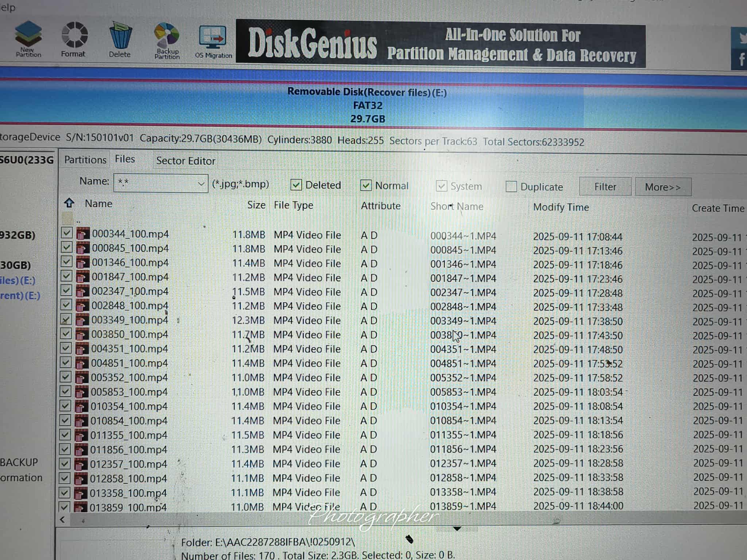The height and width of the screenshot is (560, 747).
Task: Click the Attribute column header
Action: click(x=380, y=206)
